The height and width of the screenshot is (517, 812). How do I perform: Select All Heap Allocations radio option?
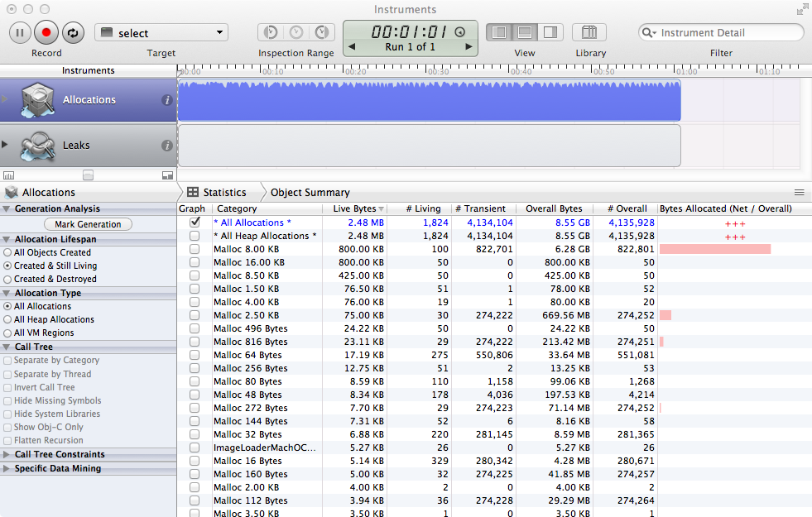click(7, 320)
